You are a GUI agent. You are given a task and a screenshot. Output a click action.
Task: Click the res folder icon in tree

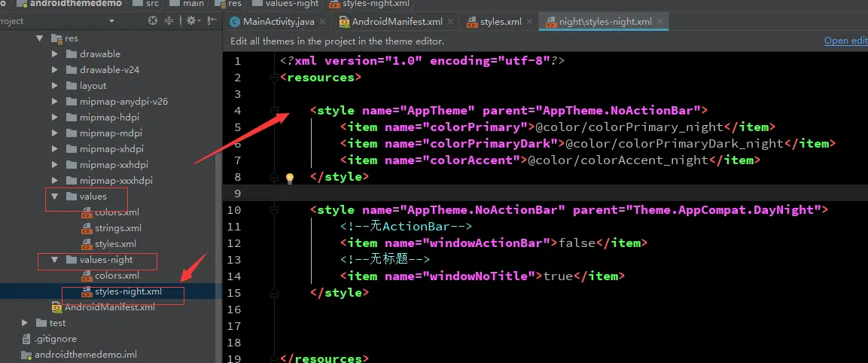pos(56,38)
